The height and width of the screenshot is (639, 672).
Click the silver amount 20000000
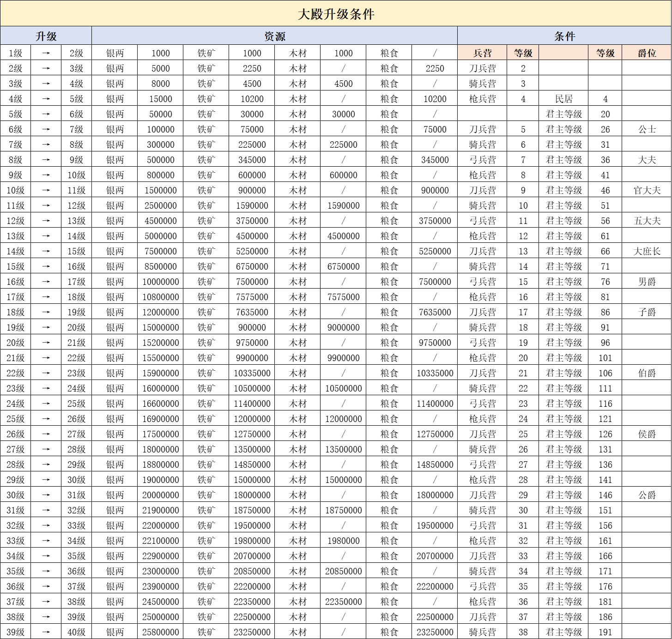tap(160, 495)
